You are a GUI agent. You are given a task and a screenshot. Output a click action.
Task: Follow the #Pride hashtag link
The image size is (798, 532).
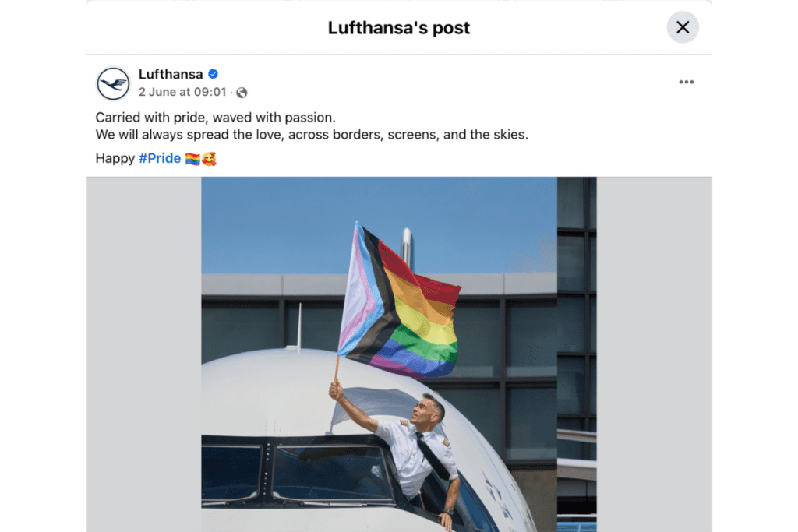pos(160,158)
